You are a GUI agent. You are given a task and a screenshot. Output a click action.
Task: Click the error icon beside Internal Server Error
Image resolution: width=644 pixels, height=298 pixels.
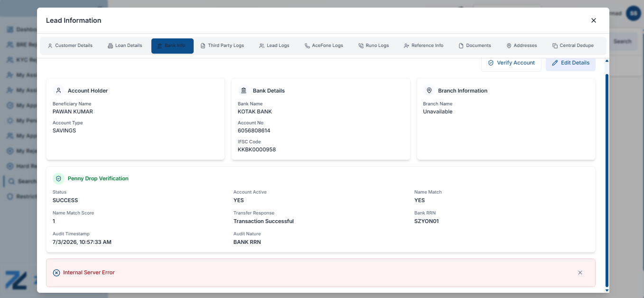[x=56, y=273]
